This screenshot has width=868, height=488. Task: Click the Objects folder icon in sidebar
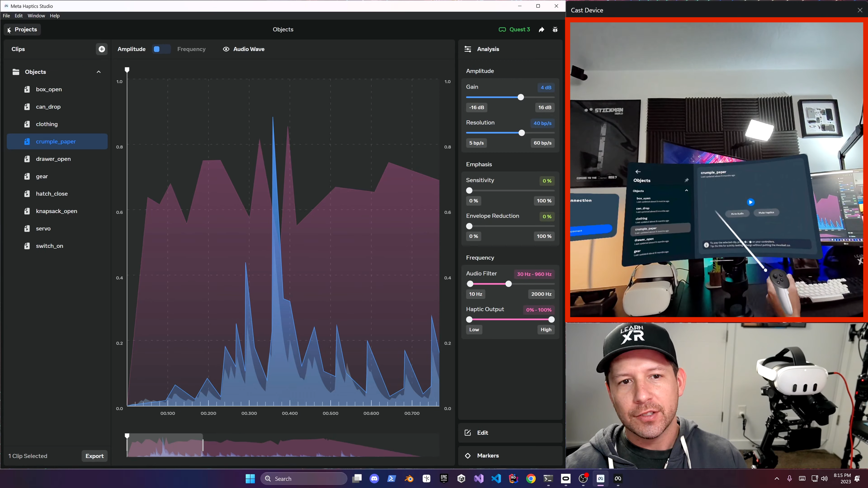coord(16,72)
